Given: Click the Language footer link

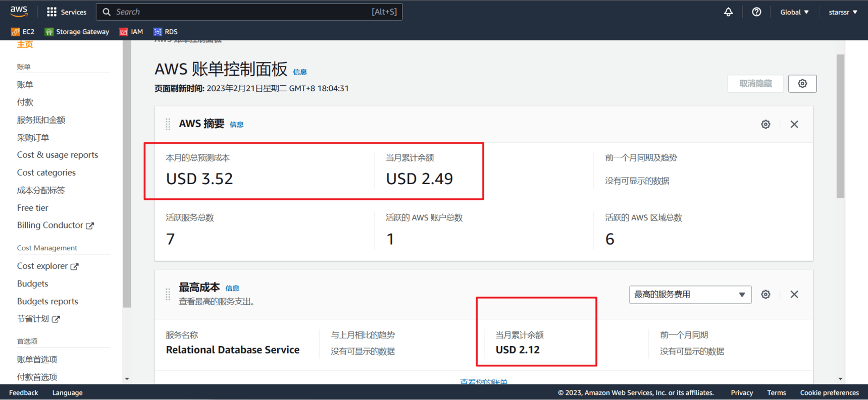Looking at the screenshot, I should (67, 392).
